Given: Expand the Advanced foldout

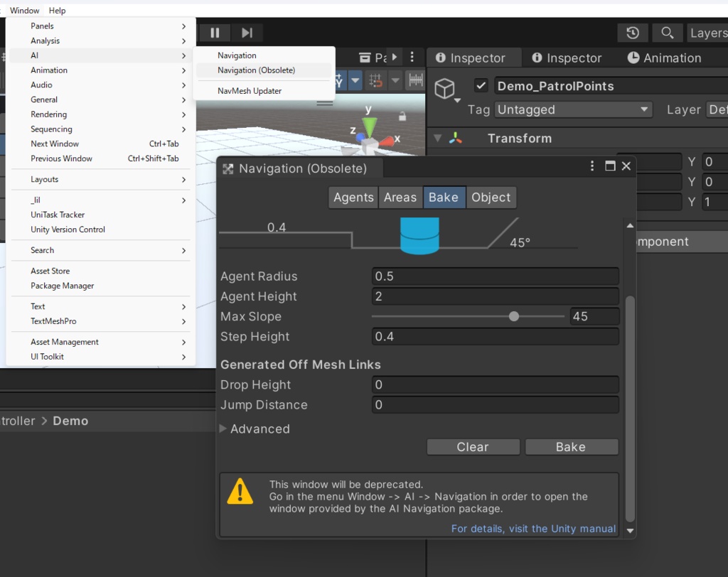Looking at the screenshot, I should (x=223, y=428).
